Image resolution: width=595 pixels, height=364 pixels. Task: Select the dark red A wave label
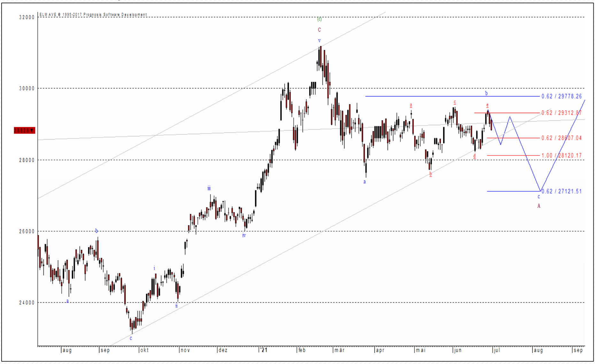(x=539, y=206)
